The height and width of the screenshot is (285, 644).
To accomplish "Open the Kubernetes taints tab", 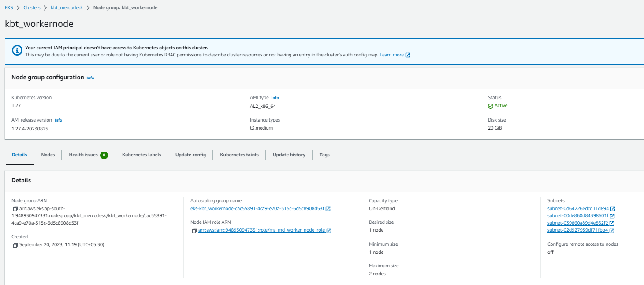I will click(x=239, y=155).
